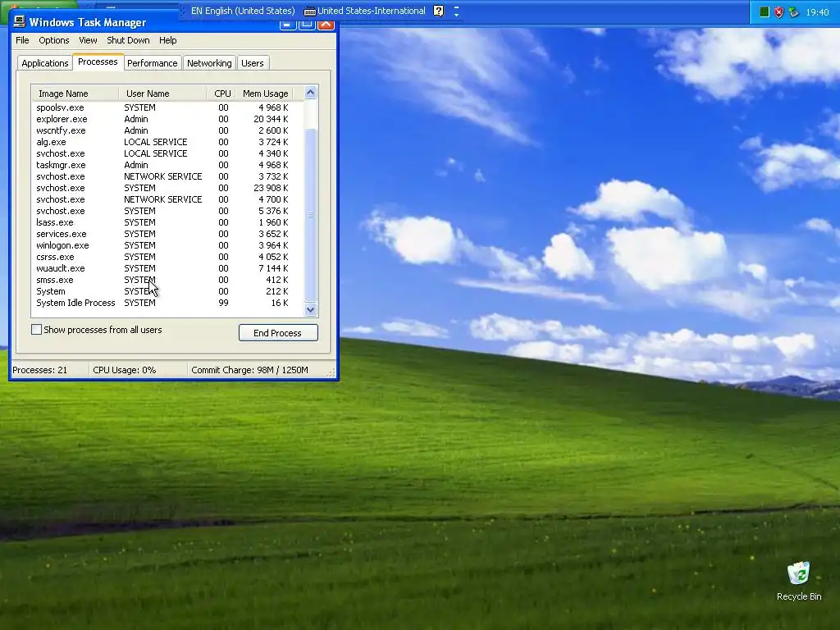Switch to the Performance tab
Viewport: 840px width, 630px height.
(152, 63)
